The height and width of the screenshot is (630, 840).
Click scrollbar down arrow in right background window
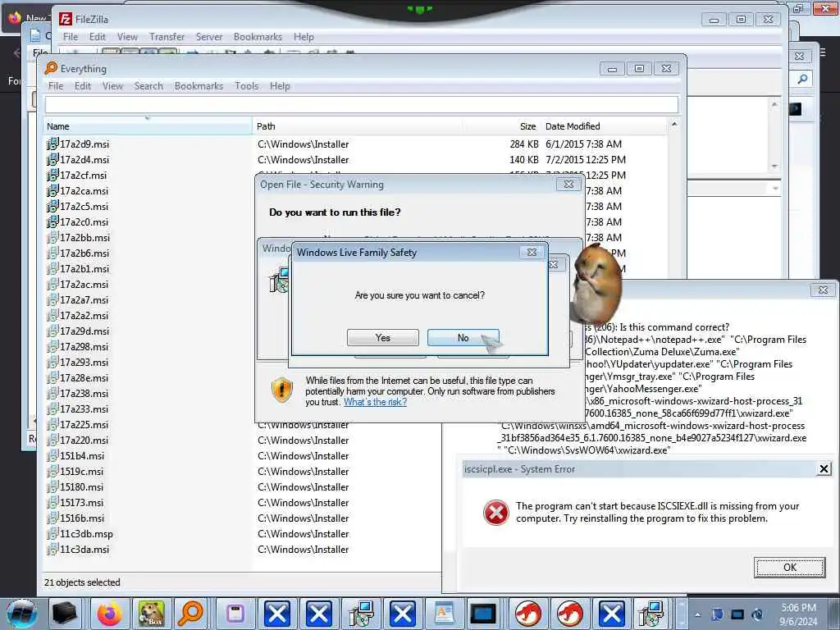coord(774,167)
